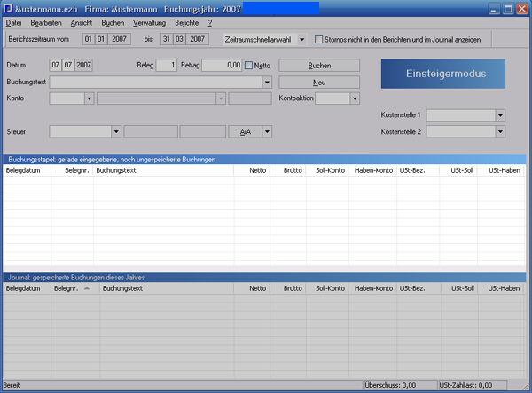
Task: Expand the Zeitraumschnellanwahl dropdown
Action: coord(301,39)
